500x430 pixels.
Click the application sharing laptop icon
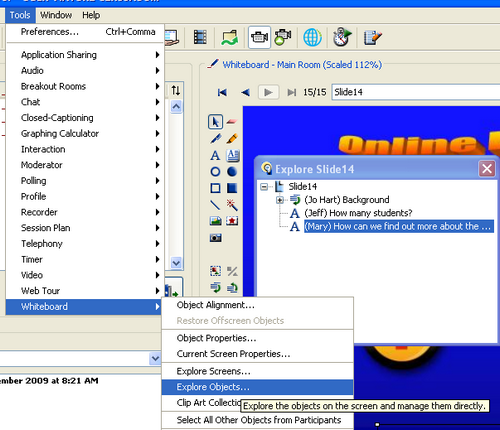(172, 37)
